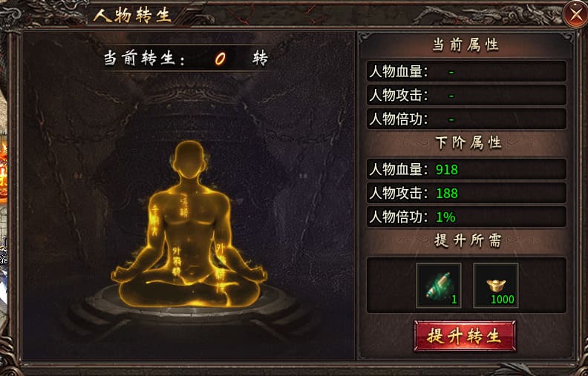Close the 人物转生 window
588x376 pixels.
pos(575,15)
